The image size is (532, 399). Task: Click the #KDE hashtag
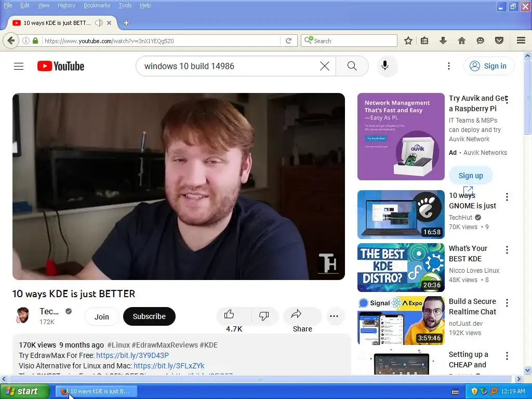pos(209,345)
